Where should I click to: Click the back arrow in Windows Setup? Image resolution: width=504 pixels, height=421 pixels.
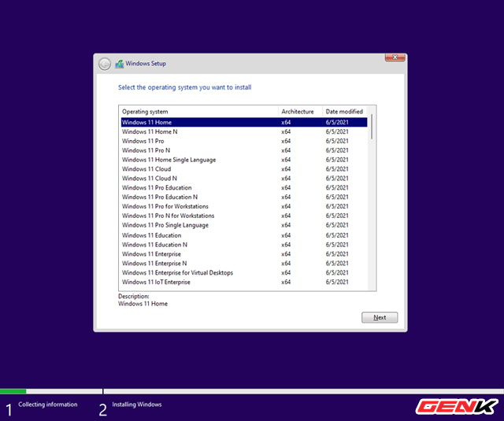click(105, 65)
